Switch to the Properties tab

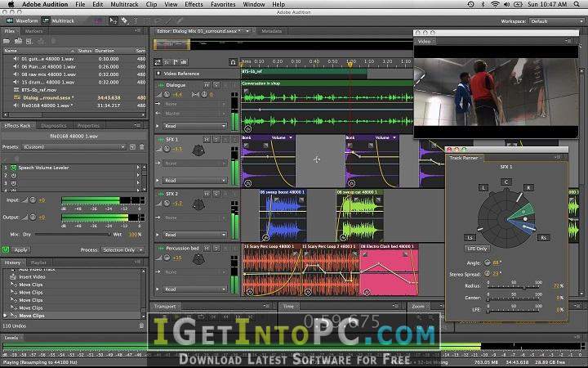tap(88, 126)
